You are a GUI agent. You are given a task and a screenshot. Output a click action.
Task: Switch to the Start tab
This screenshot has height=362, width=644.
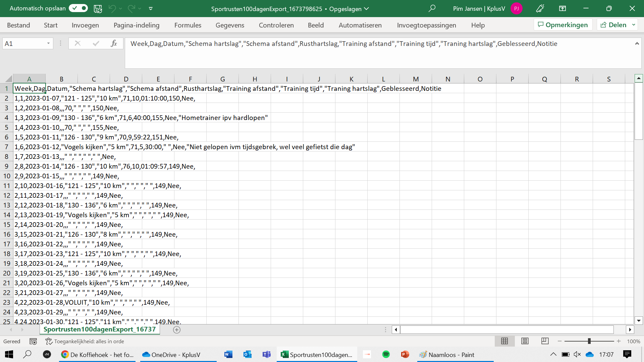tap(51, 25)
